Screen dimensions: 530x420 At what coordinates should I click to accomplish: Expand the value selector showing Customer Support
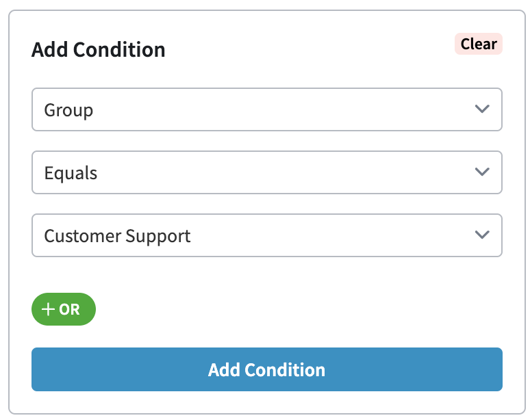point(266,235)
